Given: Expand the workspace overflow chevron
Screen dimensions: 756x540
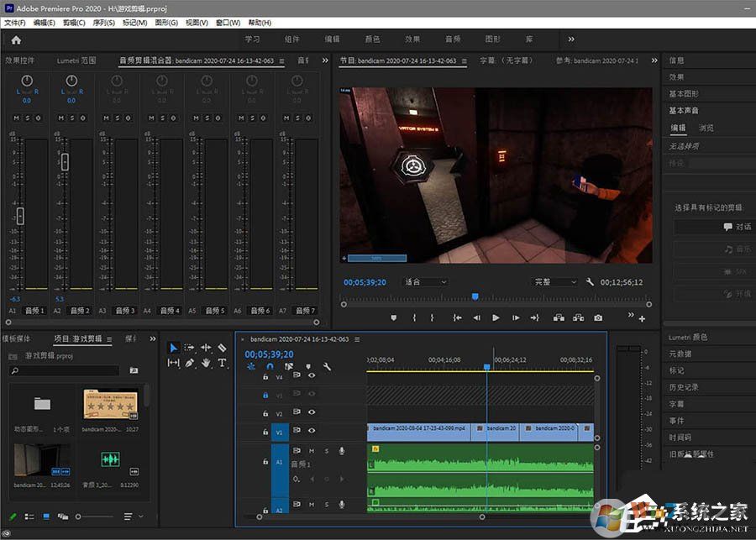Looking at the screenshot, I should (x=571, y=39).
